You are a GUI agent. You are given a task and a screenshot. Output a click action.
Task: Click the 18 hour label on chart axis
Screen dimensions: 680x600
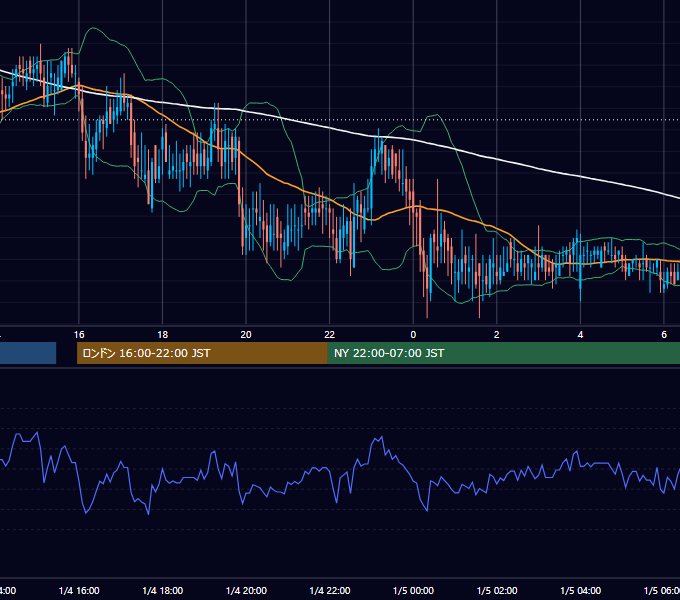pos(162,335)
